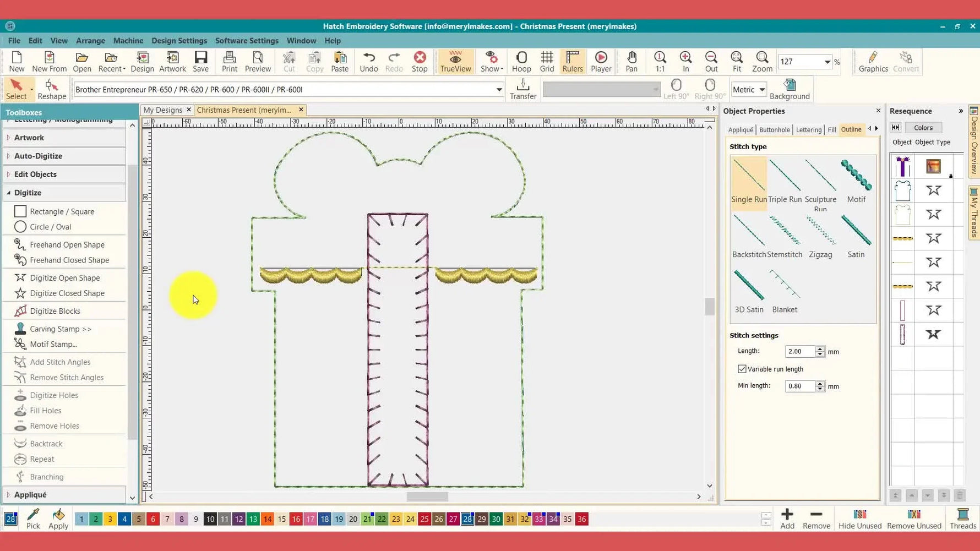Open the stitch Player

pos(601,62)
